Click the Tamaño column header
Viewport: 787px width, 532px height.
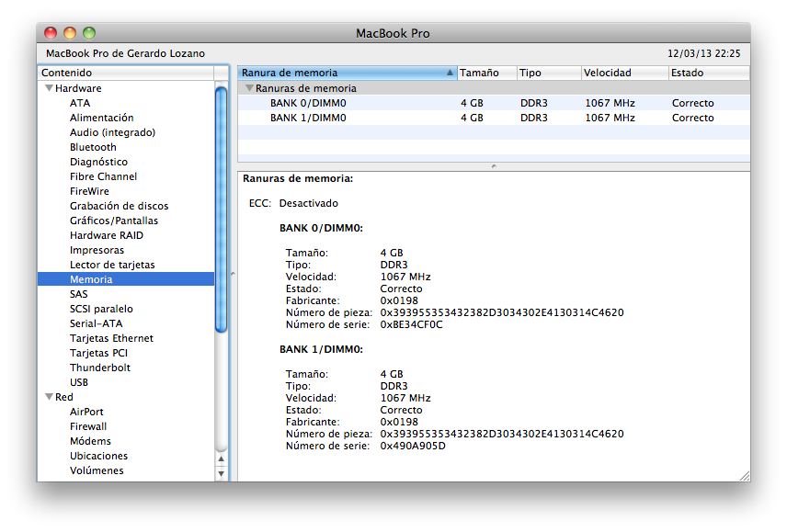pyautogui.click(x=487, y=73)
